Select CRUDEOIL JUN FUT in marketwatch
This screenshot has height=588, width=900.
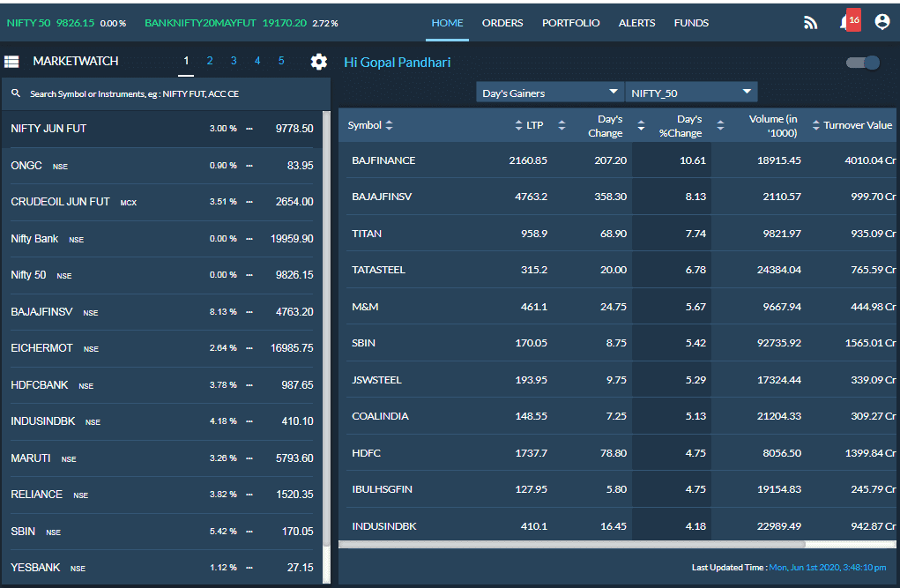162,202
